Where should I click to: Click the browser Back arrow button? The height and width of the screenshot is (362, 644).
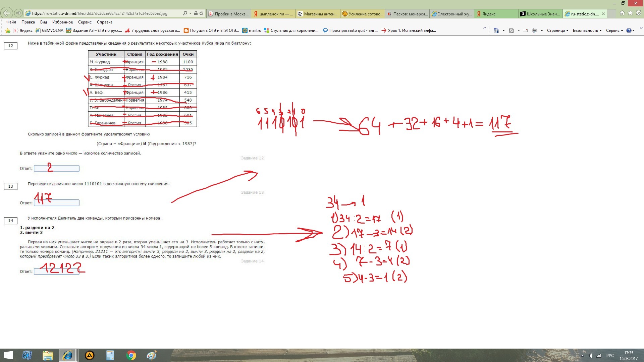pos(7,13)
